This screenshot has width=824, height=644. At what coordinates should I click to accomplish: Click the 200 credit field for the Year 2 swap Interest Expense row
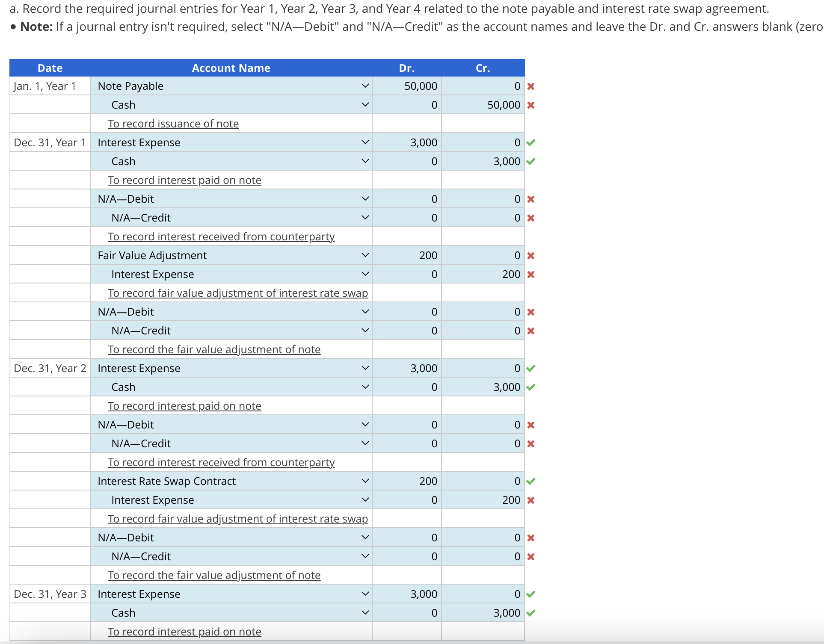483,500
